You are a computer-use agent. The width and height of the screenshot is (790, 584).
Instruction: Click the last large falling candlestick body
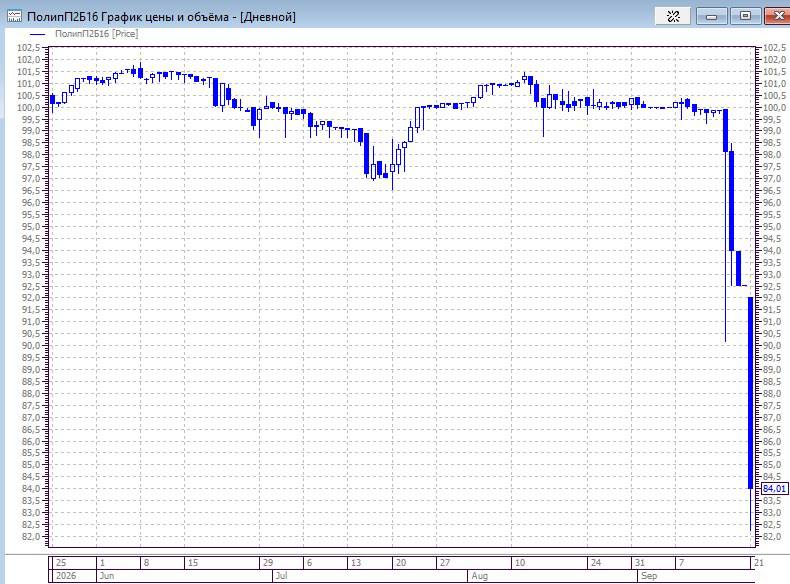[x=750, y=393]
